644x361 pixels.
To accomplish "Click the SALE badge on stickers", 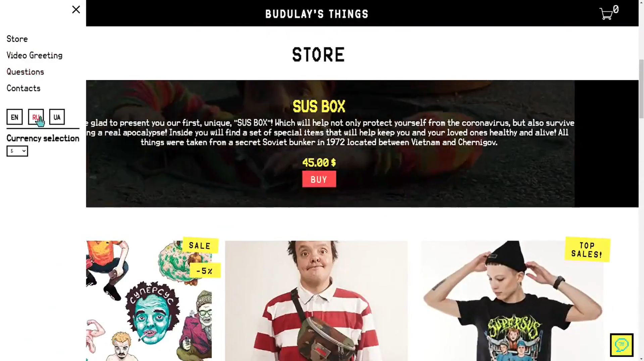I will [x=200, y=246].
